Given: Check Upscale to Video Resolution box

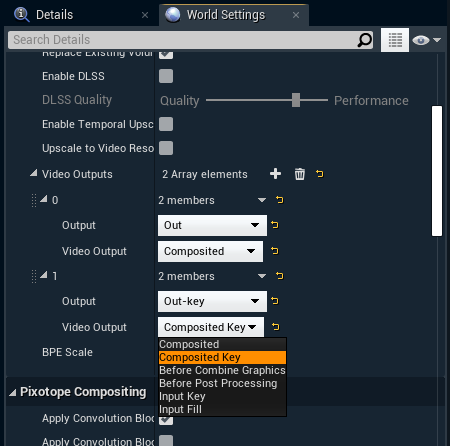Looking at the screenshot, I should (166, 148).
